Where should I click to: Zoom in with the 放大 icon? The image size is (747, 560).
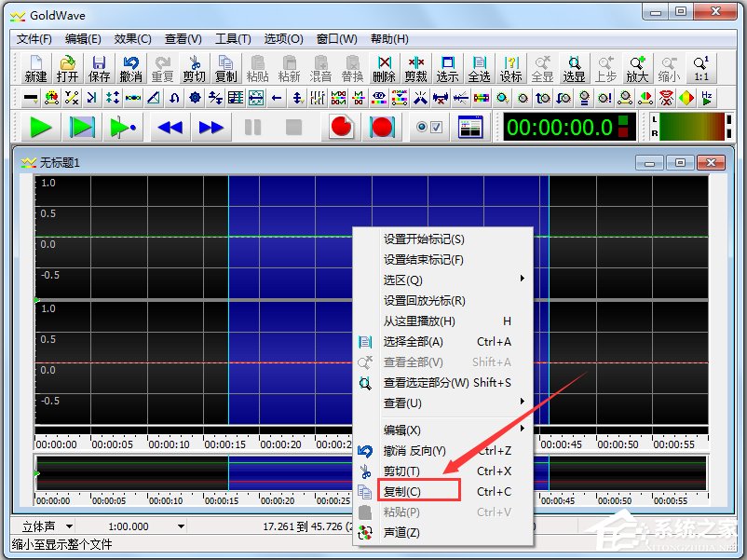coord(637,69)
